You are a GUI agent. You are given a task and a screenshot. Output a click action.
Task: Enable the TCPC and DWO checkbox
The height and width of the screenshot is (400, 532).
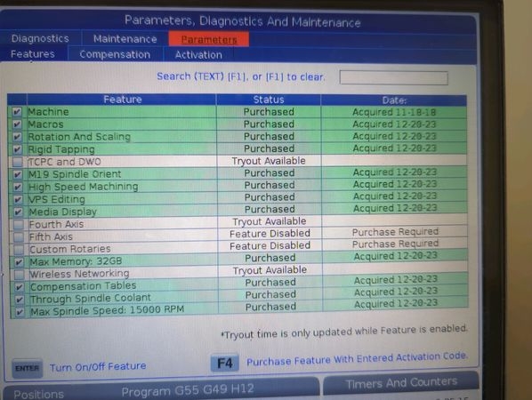click(18, 162)
